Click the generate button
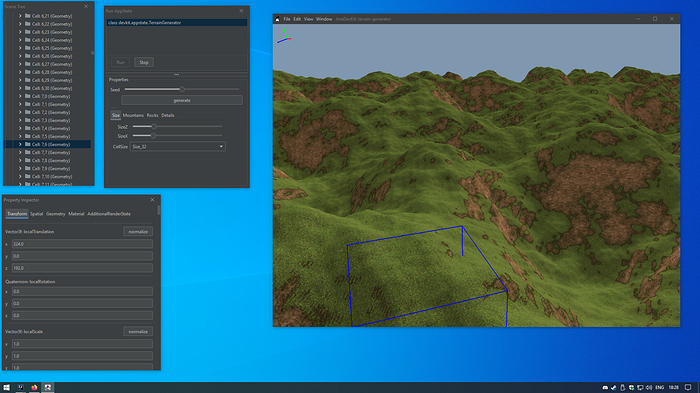Screen dimensions: 700x393 tap(182, 100)
